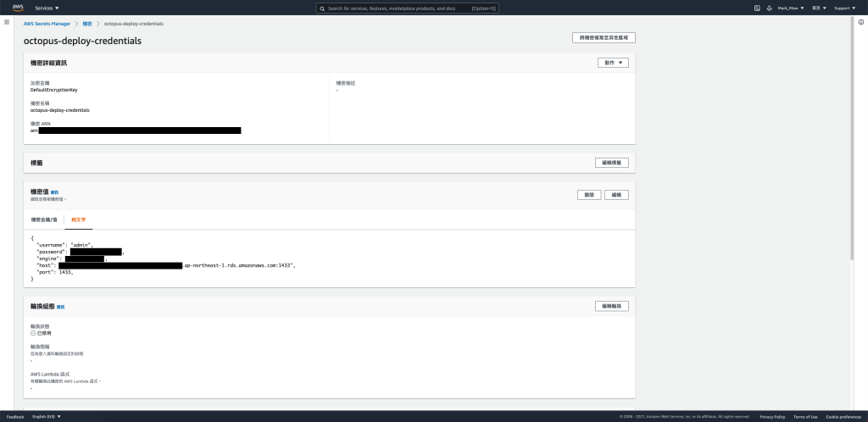Open Cookie preferences
Viewport: 868px width, 422px height.
coord(843,416)
